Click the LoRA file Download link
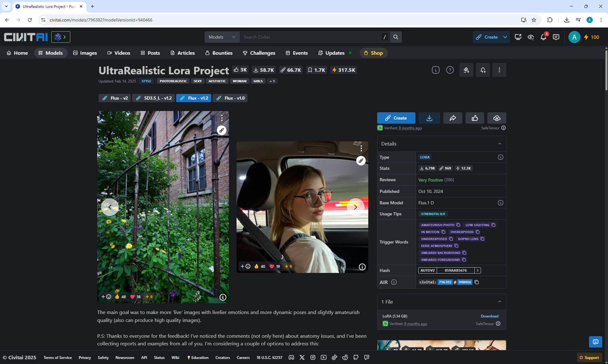608x364 pixels. coord(489,316)
